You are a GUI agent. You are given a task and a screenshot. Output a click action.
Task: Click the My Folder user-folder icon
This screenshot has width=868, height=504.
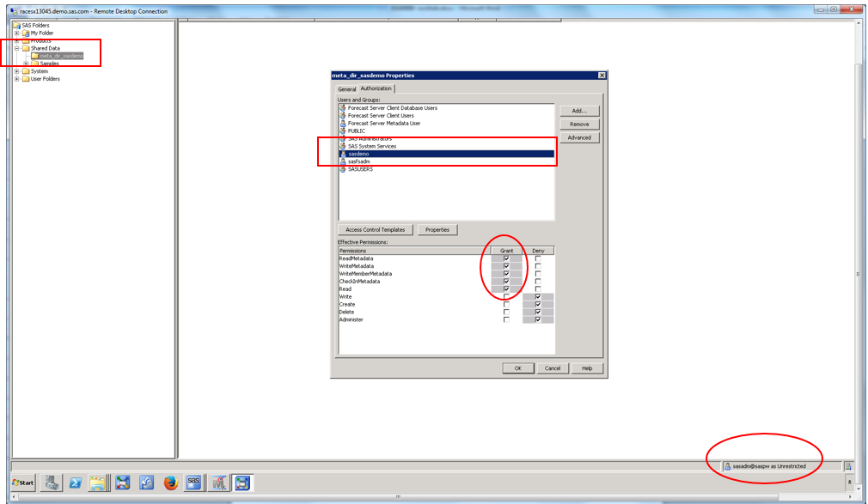pyautogui.click(x=26, y=33)
